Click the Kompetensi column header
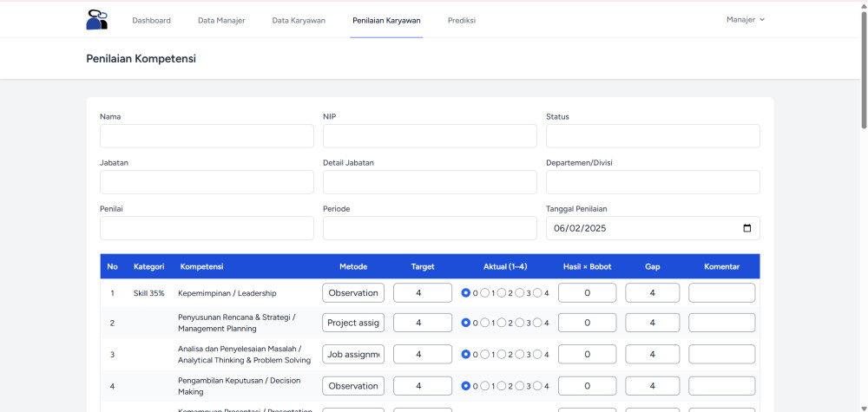This screenshot has width=868, height=412. tap(202, 266)
